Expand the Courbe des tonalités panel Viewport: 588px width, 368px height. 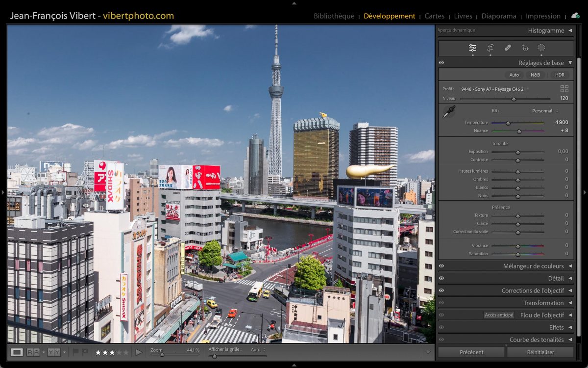click(x=570, y=340)
